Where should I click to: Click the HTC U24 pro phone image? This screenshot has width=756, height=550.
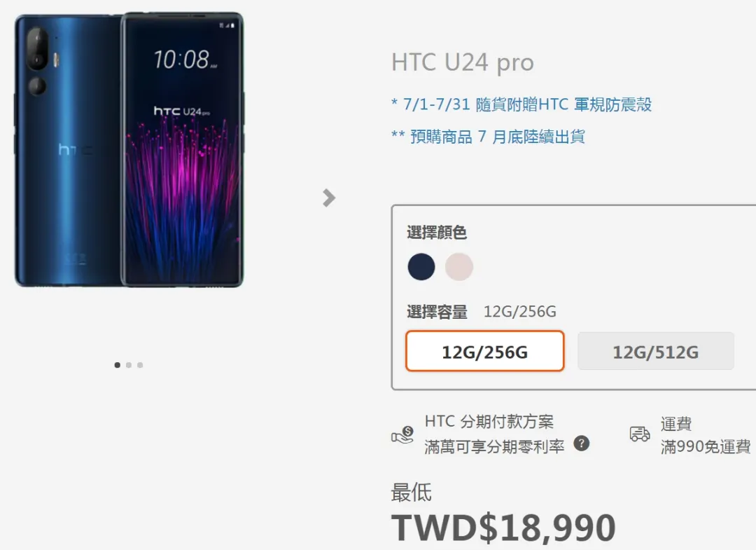pos(129,149)
